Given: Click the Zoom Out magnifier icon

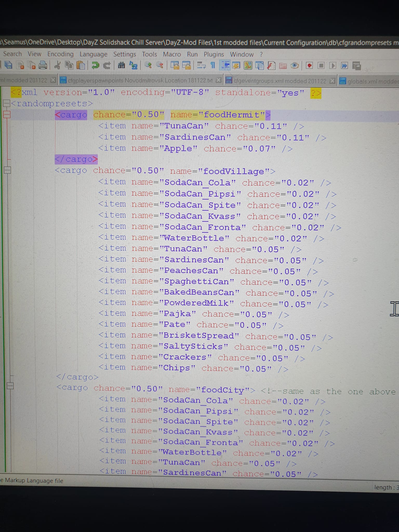Looking at the screenshot, I should (x=160, y=65).
